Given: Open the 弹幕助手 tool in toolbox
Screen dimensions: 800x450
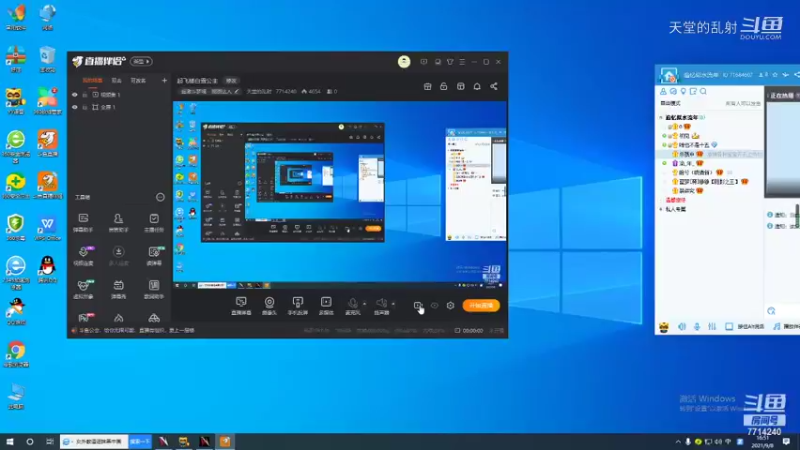Looking at the screenshot, I should pos(83,223).
